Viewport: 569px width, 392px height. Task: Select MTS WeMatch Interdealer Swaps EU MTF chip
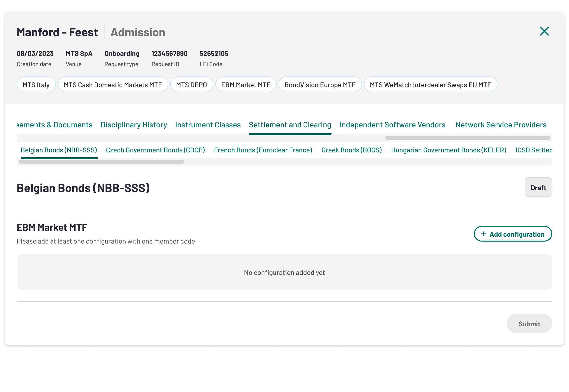(x=431, y=85)
